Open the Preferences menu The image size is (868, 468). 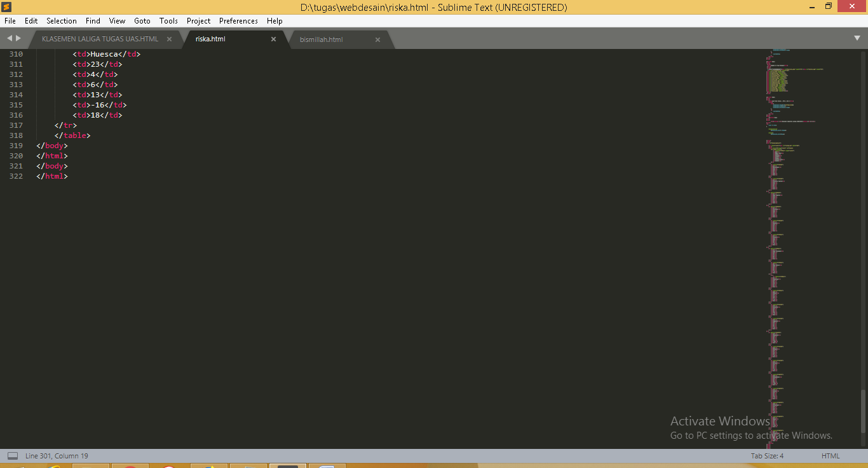pyautogui.click(x=239, y=21)
